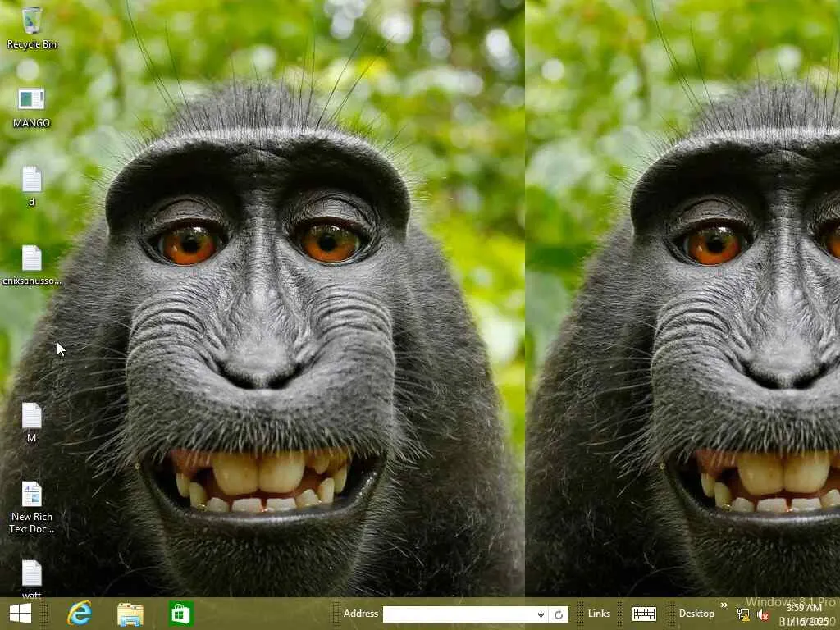This screenshot has width=840, height=630.
Task: Open the touch keyboard icon
Action: click(644, 614)
